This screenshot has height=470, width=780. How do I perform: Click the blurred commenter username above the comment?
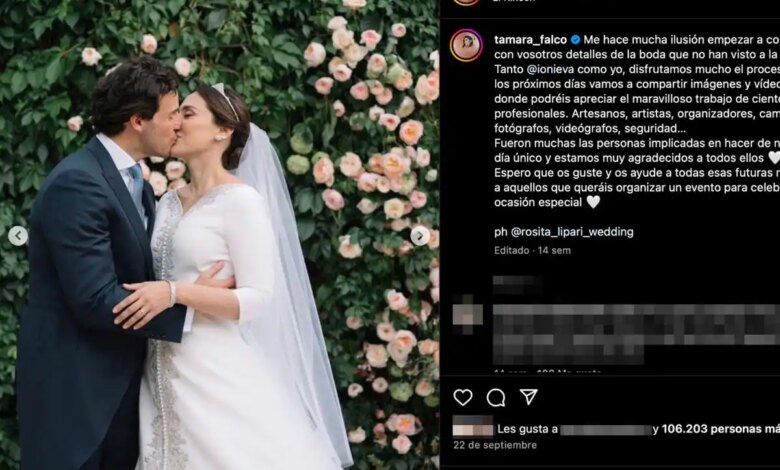click(517, 285)
